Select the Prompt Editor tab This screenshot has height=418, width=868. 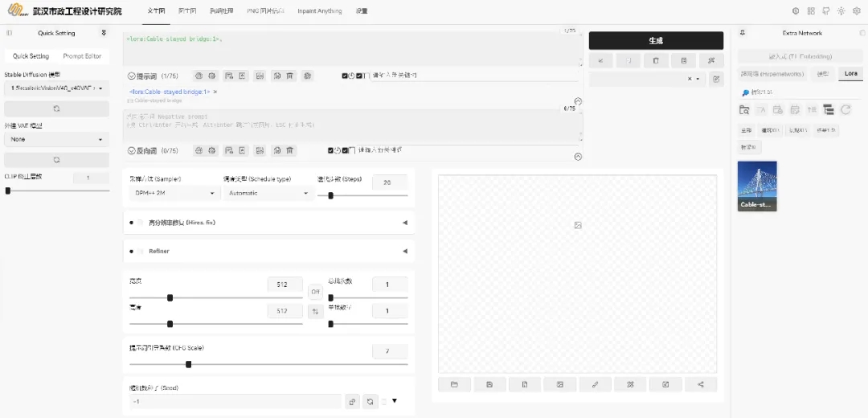82,56
